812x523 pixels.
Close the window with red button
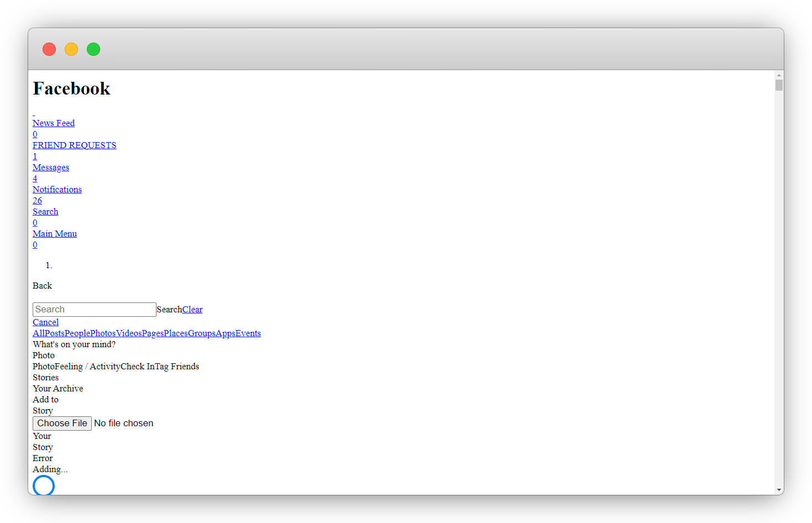[49, 49]
